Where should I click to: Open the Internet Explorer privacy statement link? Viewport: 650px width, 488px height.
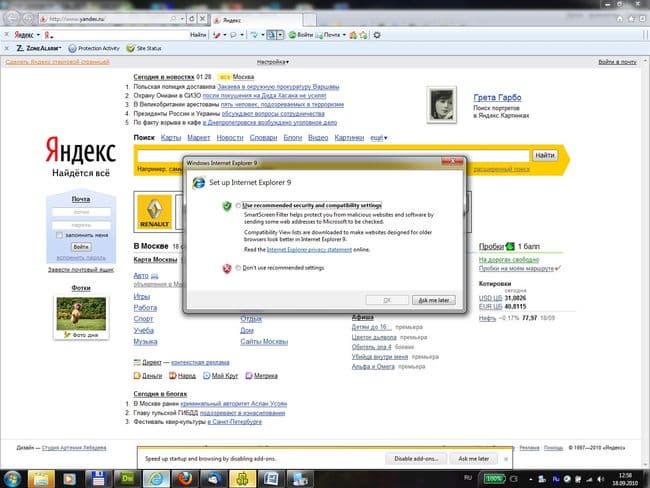[x=309, y=250]
